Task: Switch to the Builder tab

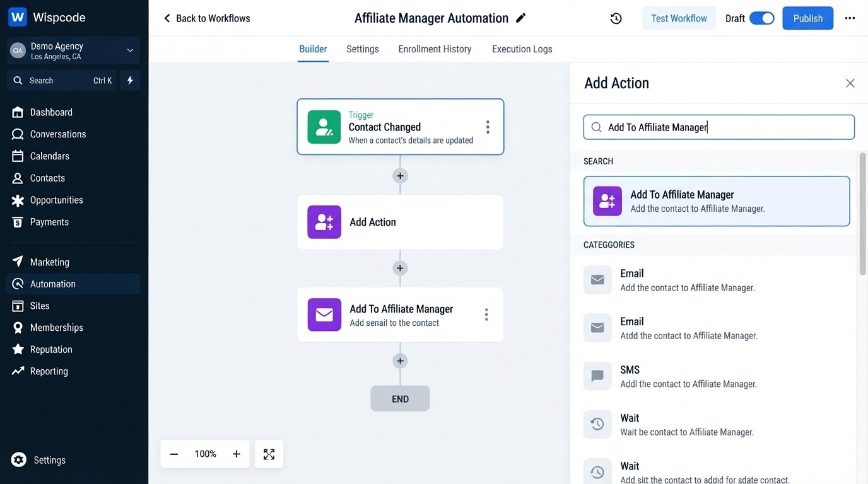Action: (313, 49)
